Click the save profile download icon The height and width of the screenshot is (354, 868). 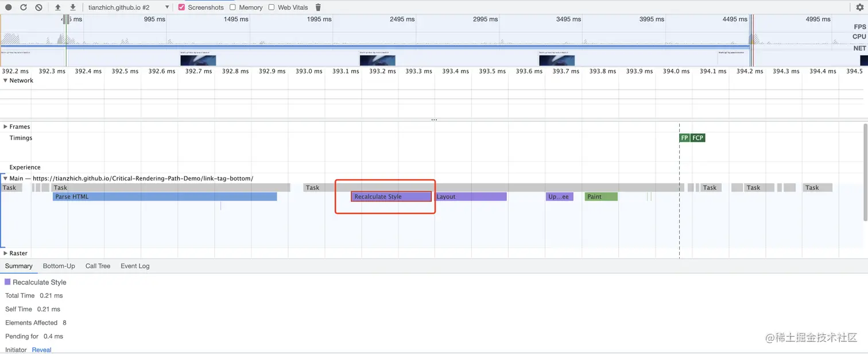(73, 7)
